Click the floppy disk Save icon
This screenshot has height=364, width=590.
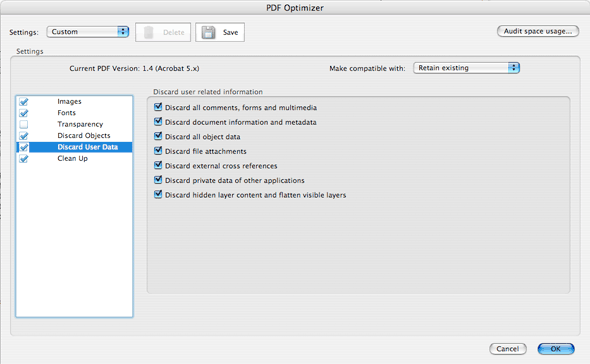click(208, 32)
